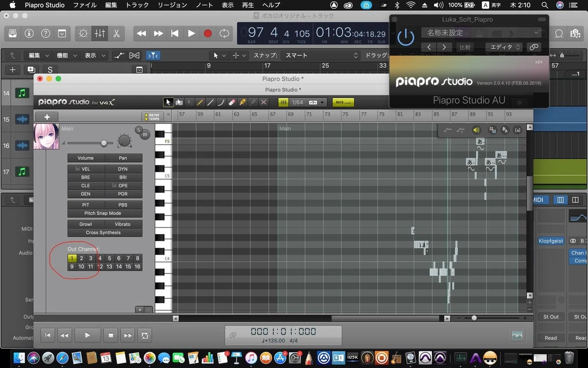Select the Volume parameter button
588x368 pixels.
click(x=85, y=158)
